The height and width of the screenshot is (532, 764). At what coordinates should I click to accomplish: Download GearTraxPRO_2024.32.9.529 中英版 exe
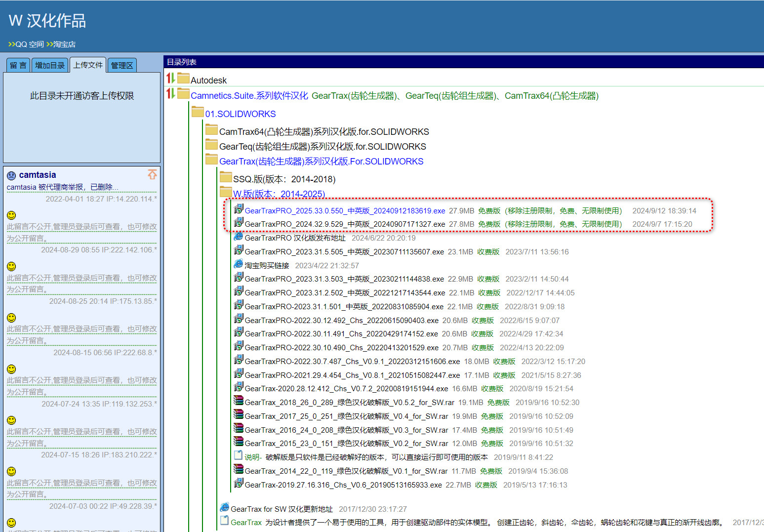coord(345,224)
